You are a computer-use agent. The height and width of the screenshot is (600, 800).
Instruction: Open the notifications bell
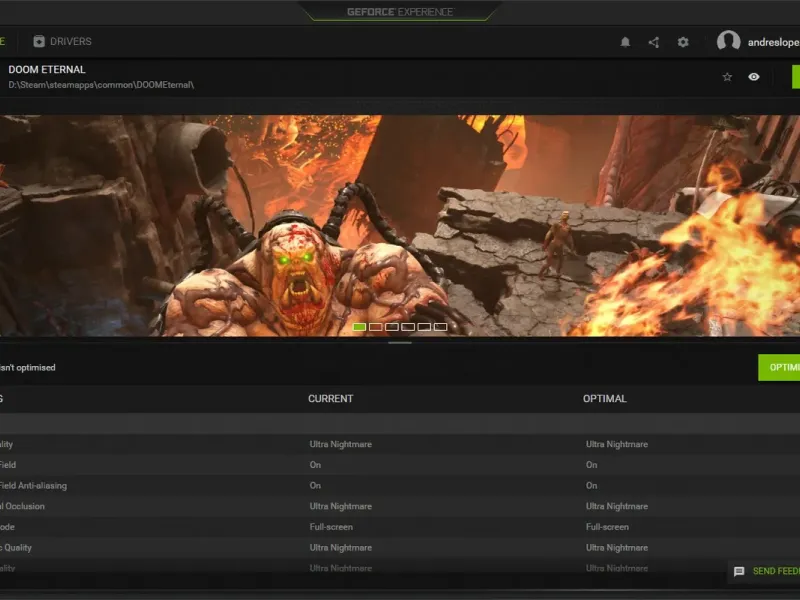pyautogui.click(x=626, y=42)
